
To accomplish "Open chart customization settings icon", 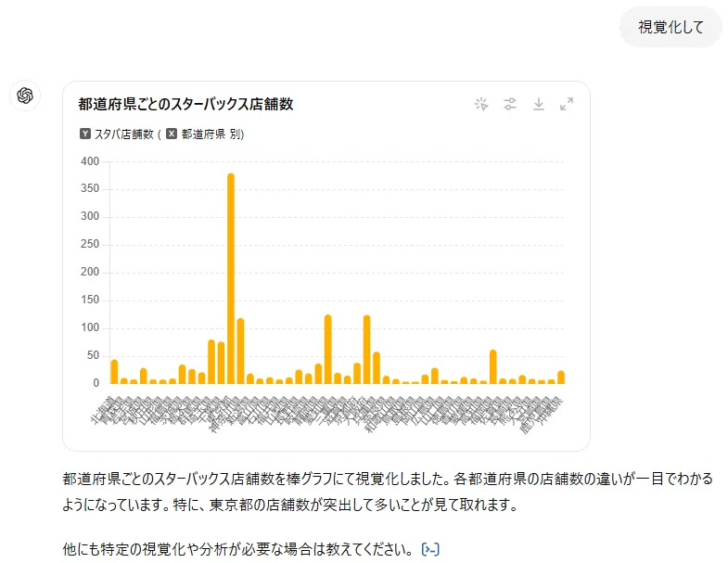I will (x=510, y=104).
